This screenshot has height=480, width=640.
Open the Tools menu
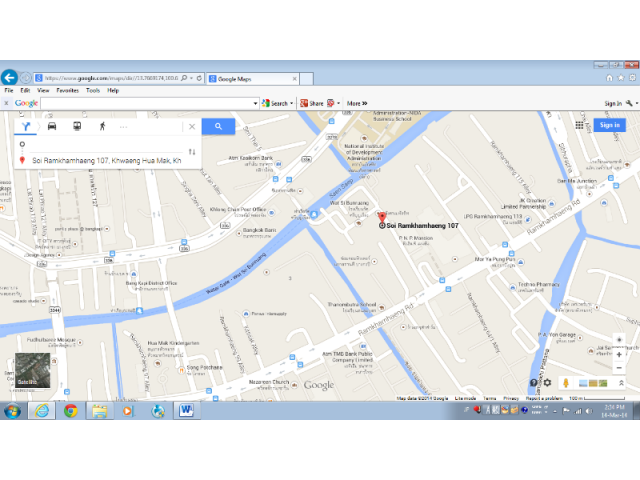pyautogui.click(x=92, y=90)
